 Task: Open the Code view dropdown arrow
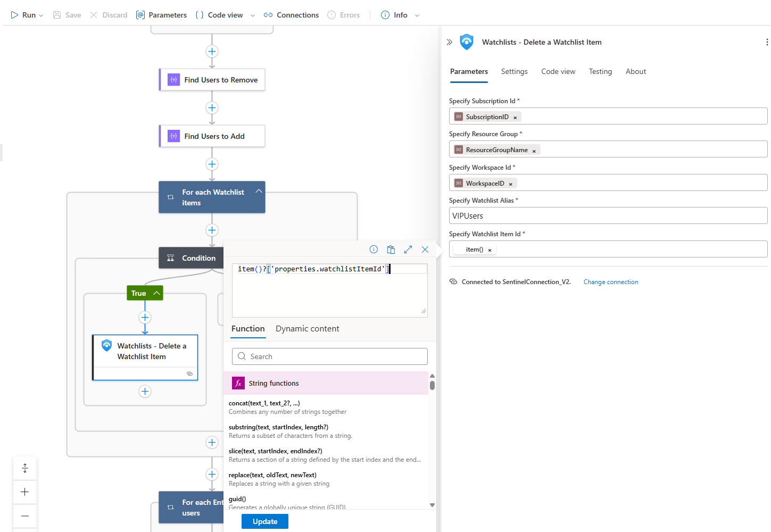(252, 15)
